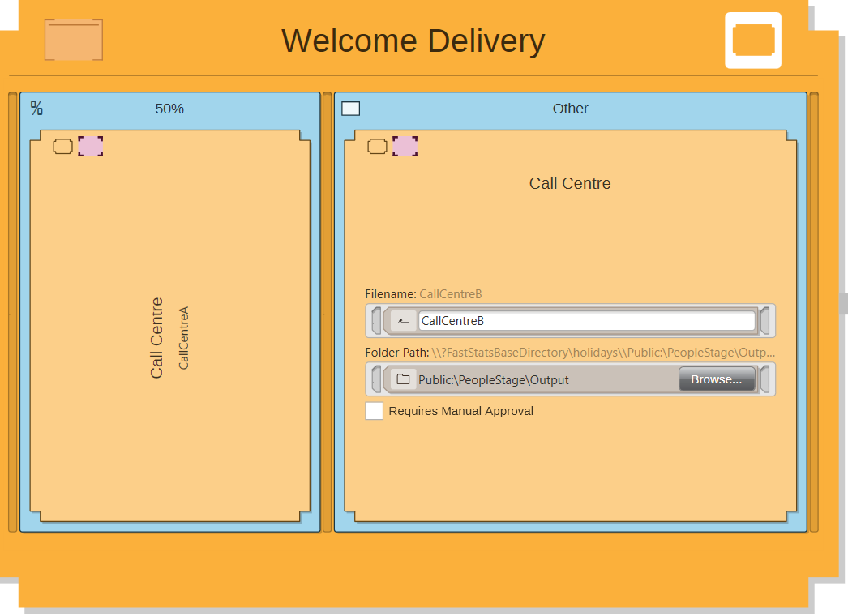848x616 pixels.
Task: Click the vertical bar between 50% and Other panels
Action: click(327, 312)
